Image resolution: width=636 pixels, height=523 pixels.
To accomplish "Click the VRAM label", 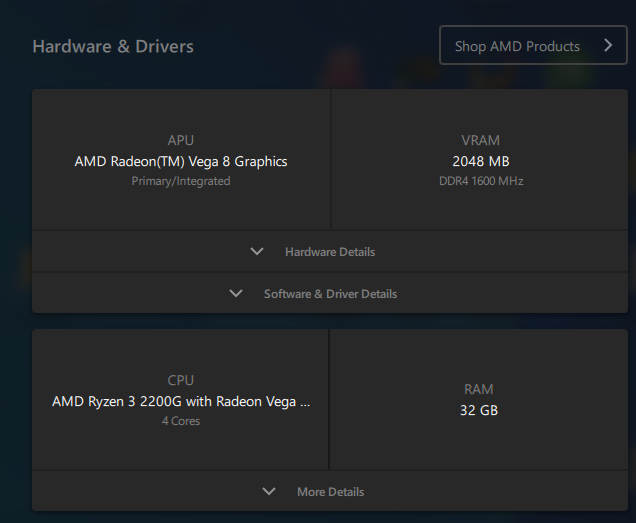I will point(481,141).
